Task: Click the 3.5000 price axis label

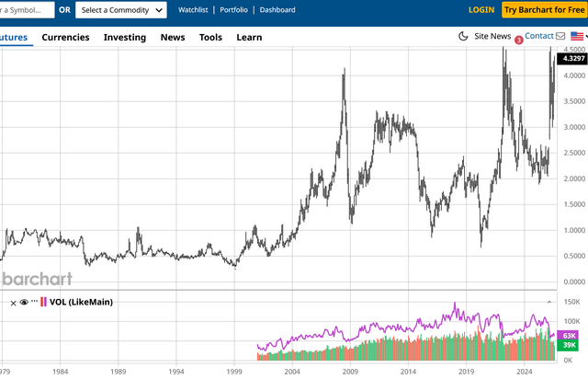Action: (x=574, y=101)
